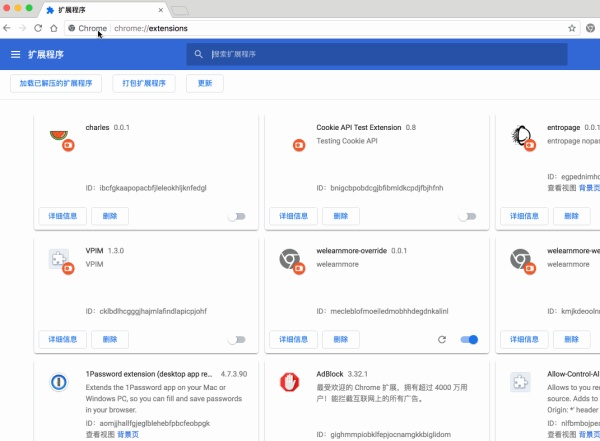Image resolution: width=600 pixels, height=441 pixels.
Task: Open 背景页 link of entropage extension
Action: click(589, 188)
